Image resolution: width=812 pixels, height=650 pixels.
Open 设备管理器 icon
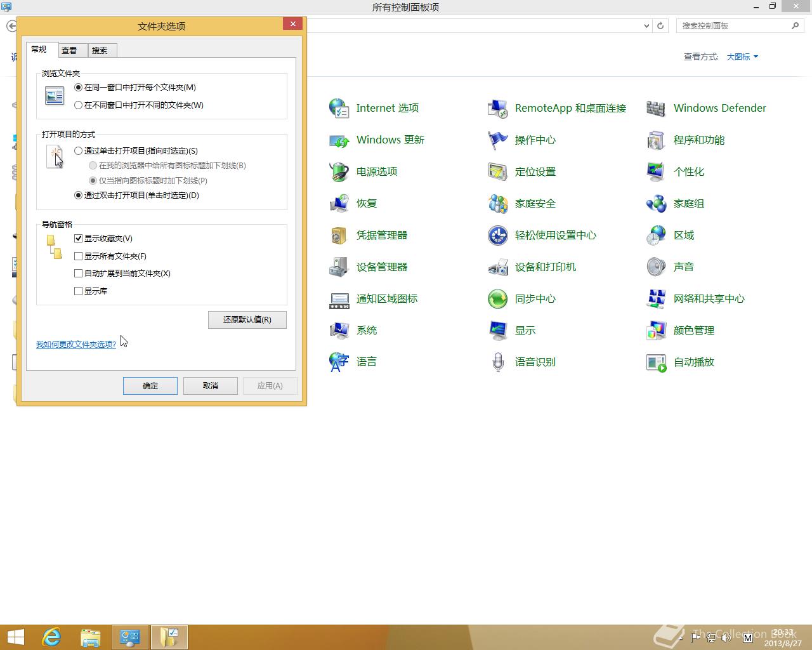click(339, 267)
